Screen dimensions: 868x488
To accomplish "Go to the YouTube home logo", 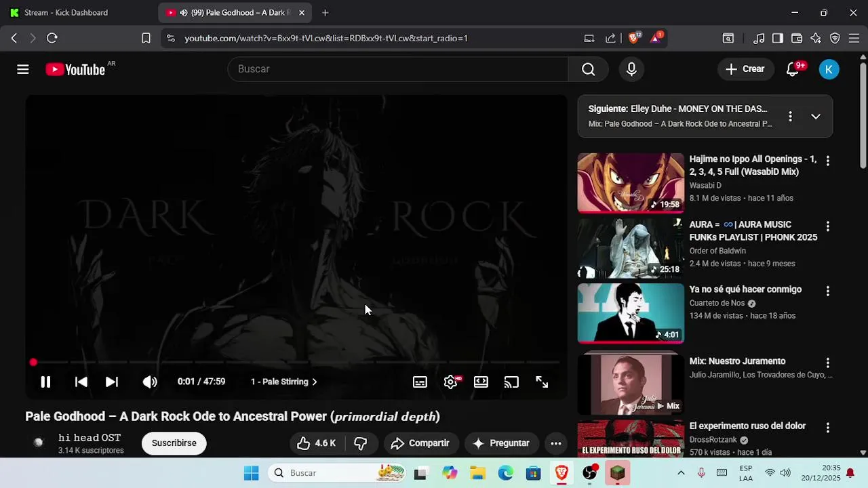I will click(75, 69).
